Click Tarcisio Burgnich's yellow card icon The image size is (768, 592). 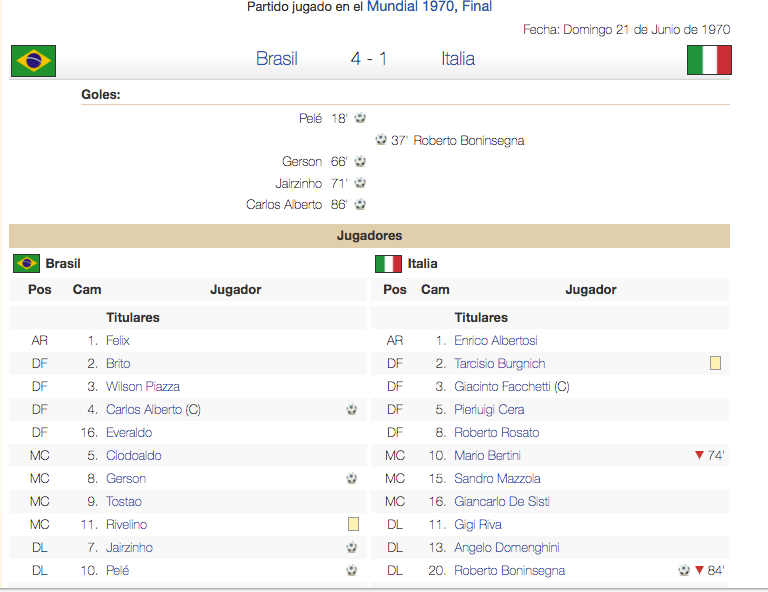(715, 363)
